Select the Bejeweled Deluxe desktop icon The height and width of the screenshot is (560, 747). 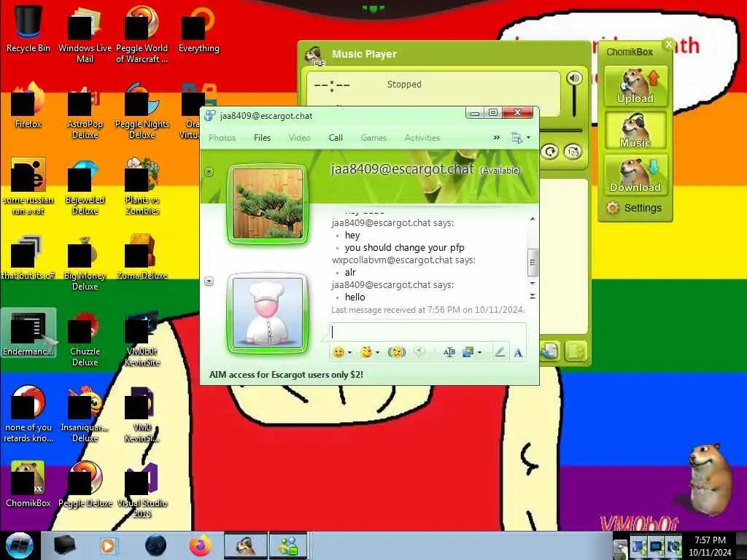85,186
